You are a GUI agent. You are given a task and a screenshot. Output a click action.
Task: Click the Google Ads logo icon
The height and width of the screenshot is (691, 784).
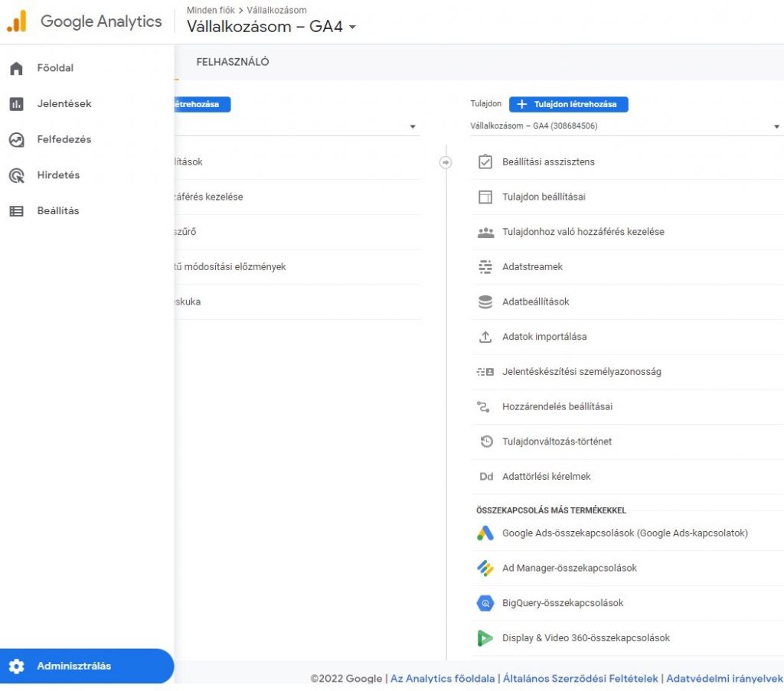pos(485,533)
